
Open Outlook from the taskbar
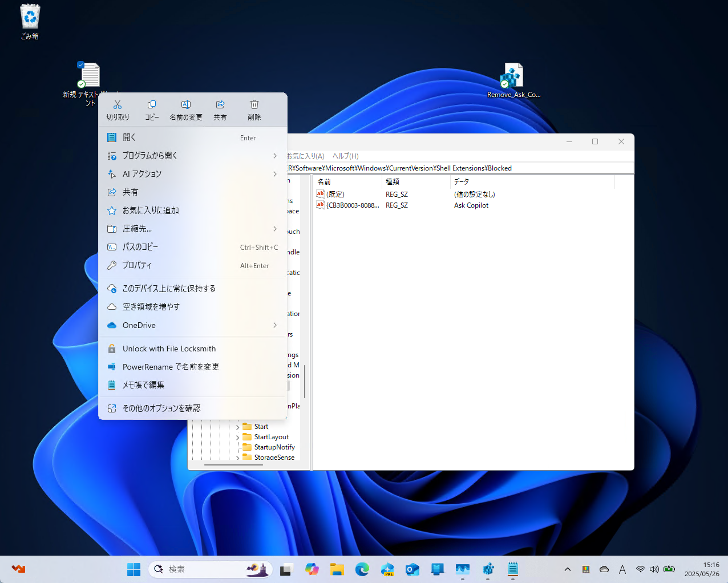pos(412,569)
